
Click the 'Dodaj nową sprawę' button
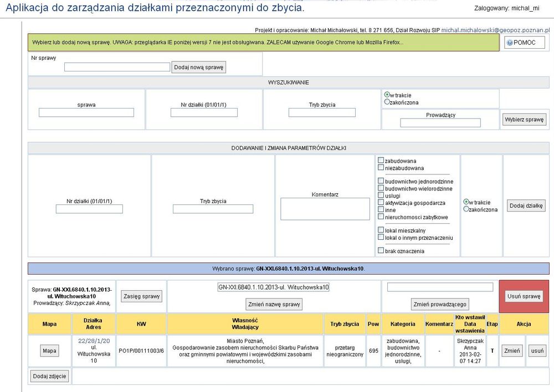pos(199,67)
